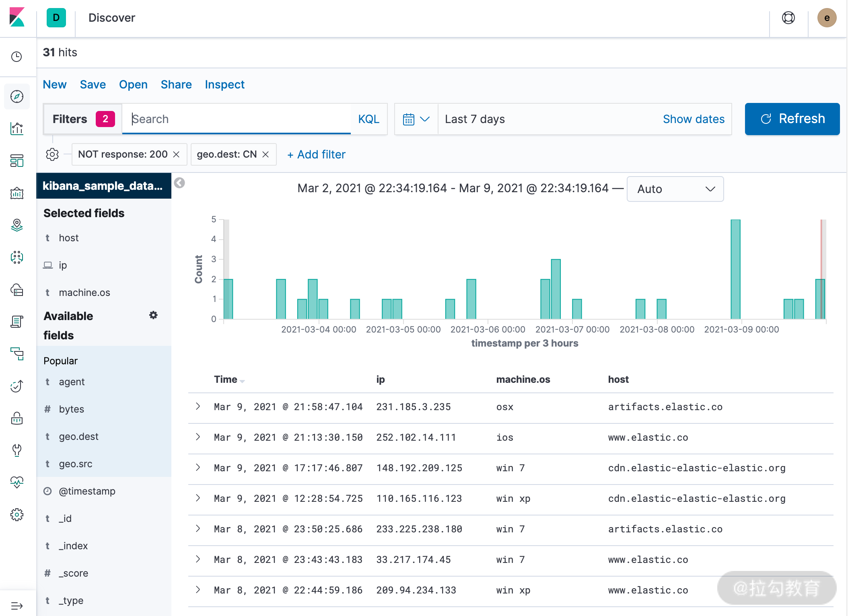Click Last 7 days time range
The width and height of the screenshot is (848, 616).
[475, 119]
